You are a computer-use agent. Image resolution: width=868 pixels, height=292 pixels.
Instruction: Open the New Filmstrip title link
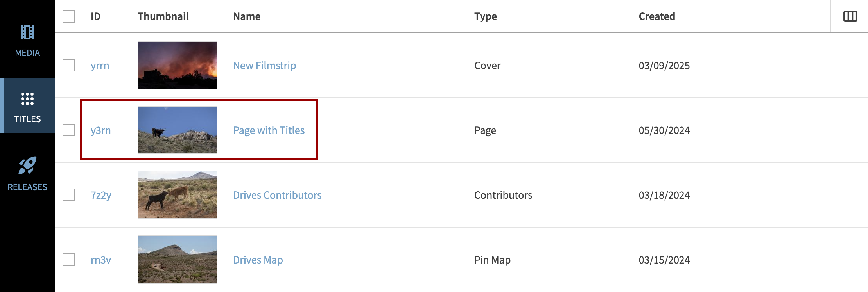[x=264, y=66]
